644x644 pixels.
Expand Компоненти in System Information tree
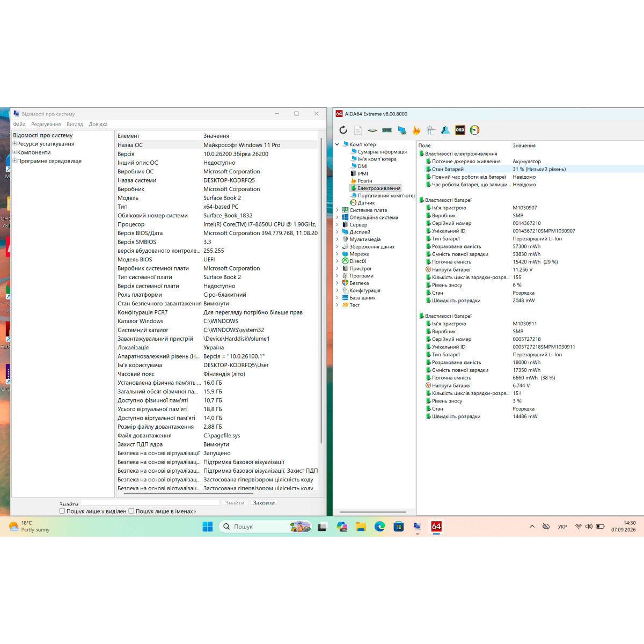pyautogui.click(x=14, y=152)
